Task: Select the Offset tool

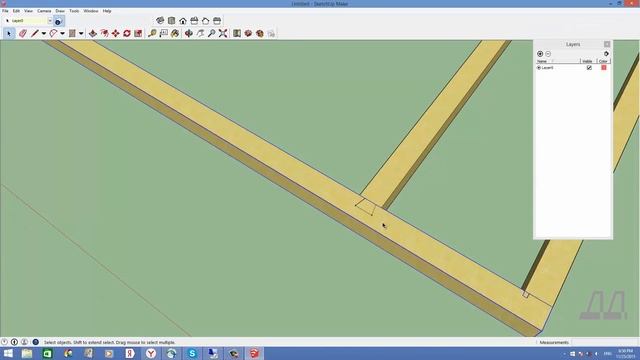Action: pos(104,33)
